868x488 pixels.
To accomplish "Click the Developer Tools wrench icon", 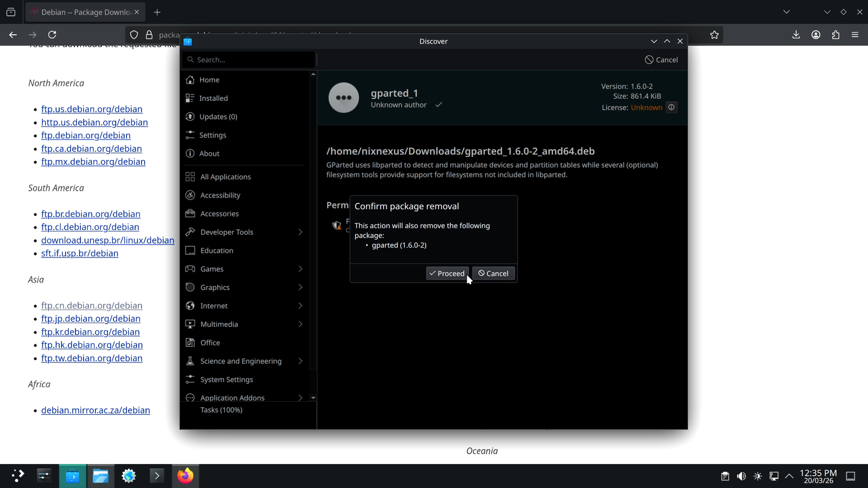I will pos(190,232).
